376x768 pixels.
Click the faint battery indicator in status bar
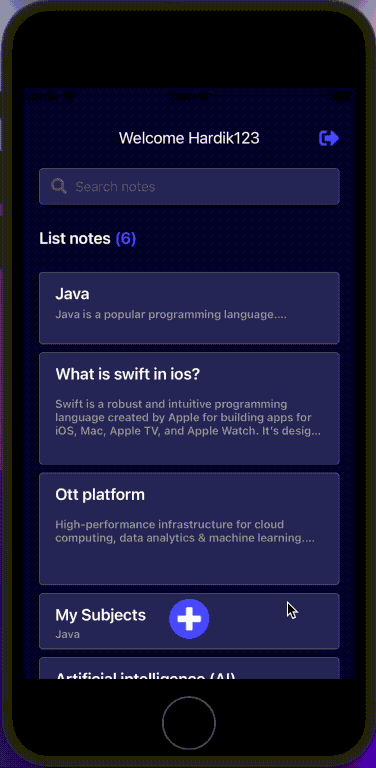340,96
